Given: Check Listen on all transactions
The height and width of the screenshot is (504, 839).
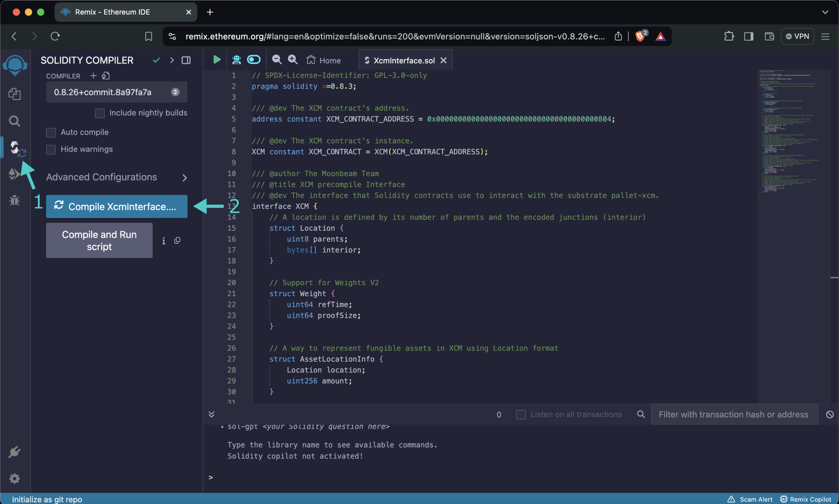Looking at the screenshot, I should click(521, 414).
